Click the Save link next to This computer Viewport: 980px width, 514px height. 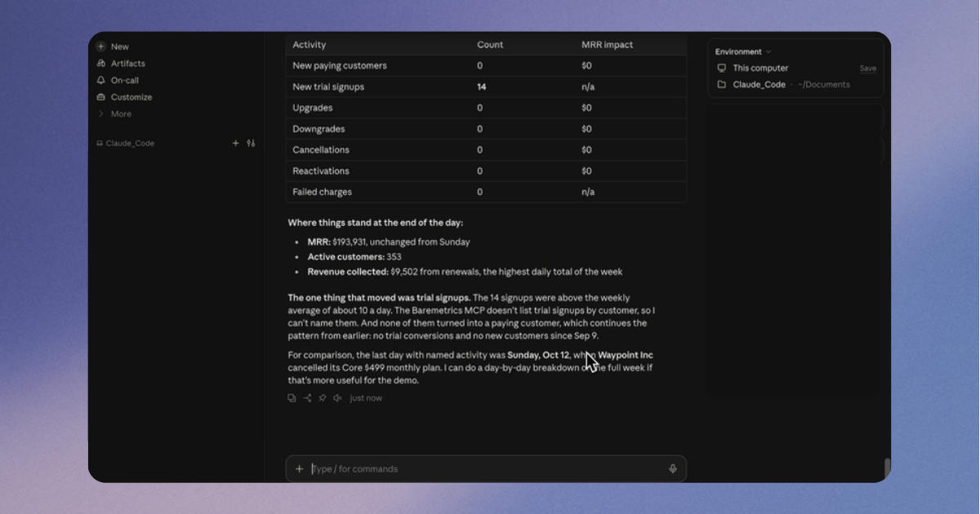click(868, 69)
